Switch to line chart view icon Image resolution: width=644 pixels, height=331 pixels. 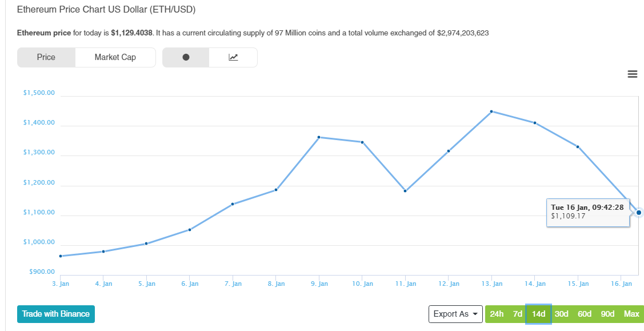pos(233,57)
